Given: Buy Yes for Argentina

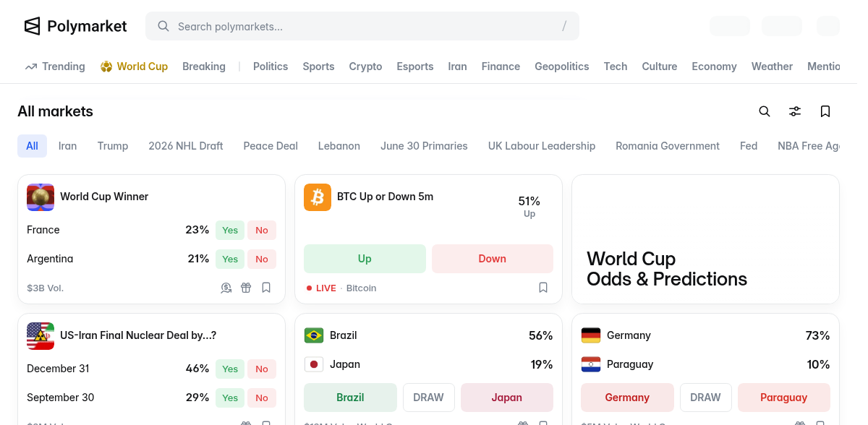Looking at the screenshot, I should pos(230,259).
